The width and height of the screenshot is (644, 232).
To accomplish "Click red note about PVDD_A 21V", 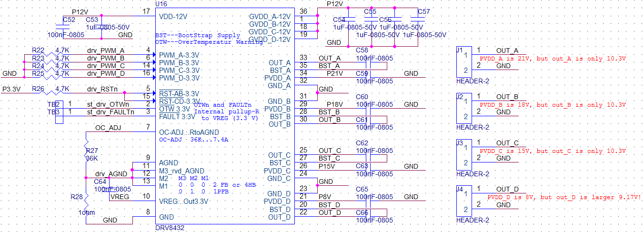I will point(553,58).
